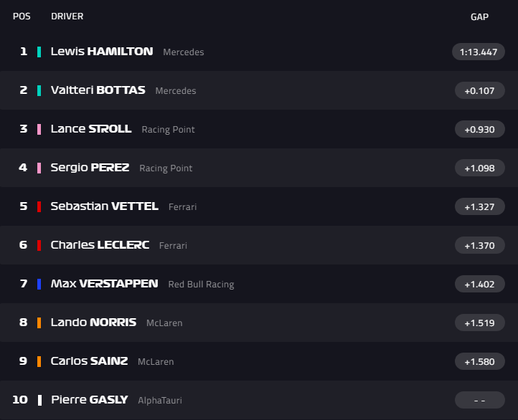Image resolution: width=518 pixels, height=420 pixels.
Task: Click pink Racing Point bar beside Stroll
Action: tap(39, 129)
